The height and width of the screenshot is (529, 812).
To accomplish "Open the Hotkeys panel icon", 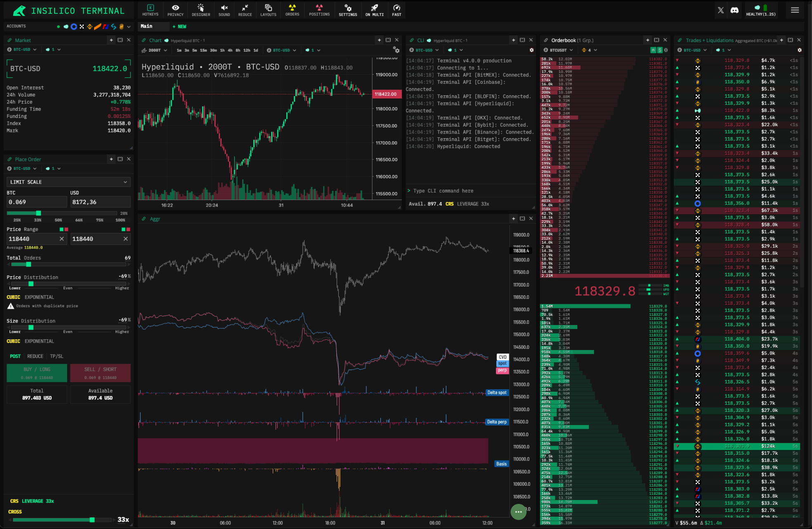I will coord(150,10).
